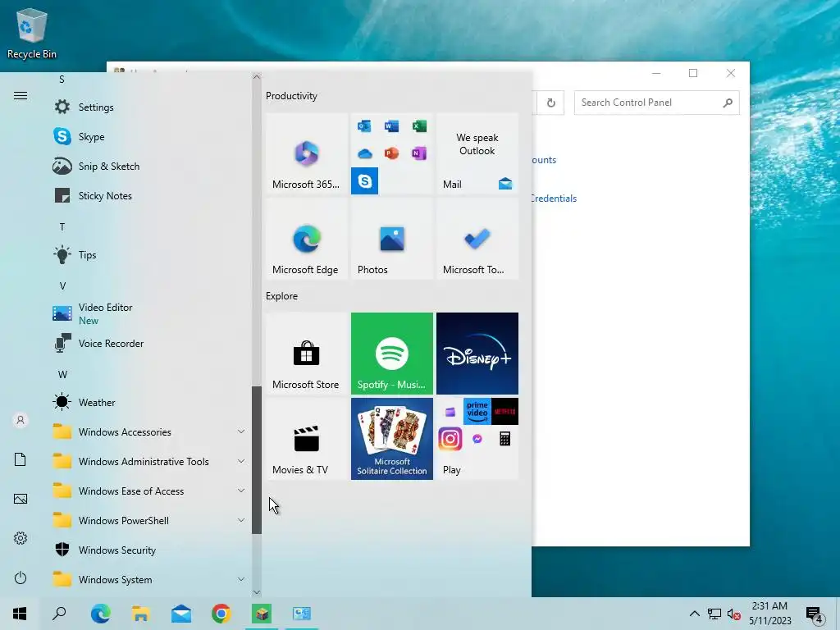Expand Windows PowerShell folder

[x=149, y=521]
